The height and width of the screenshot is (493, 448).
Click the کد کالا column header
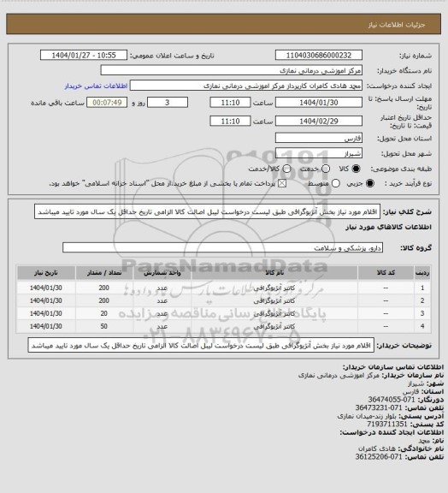(x=386, y=273)
